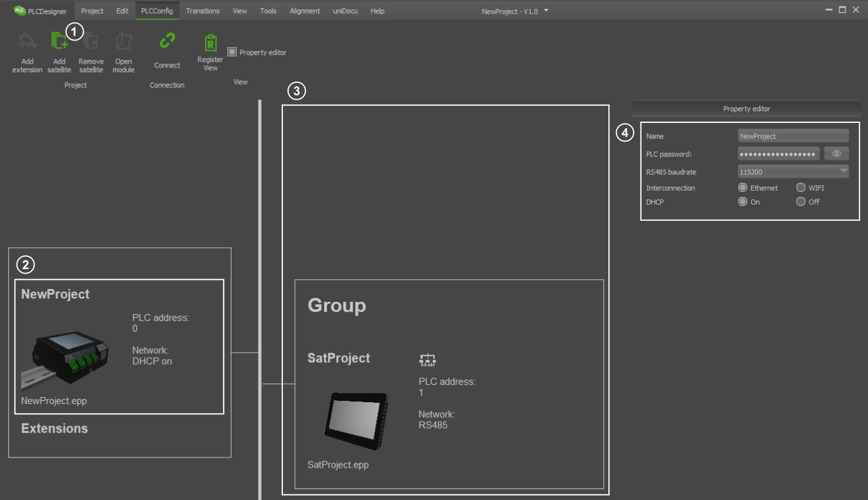
Task: Open the Register View icon
Action: [x=210, y=43]
